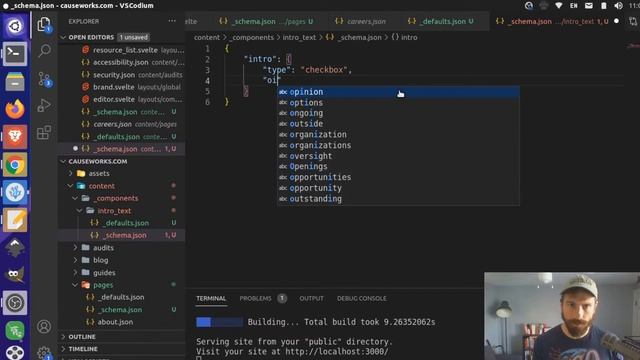This screenshot has width=640, height=360.
Task: Open the Run and Debug view icon
Action: pyautogui.click(x=44, y=106)
